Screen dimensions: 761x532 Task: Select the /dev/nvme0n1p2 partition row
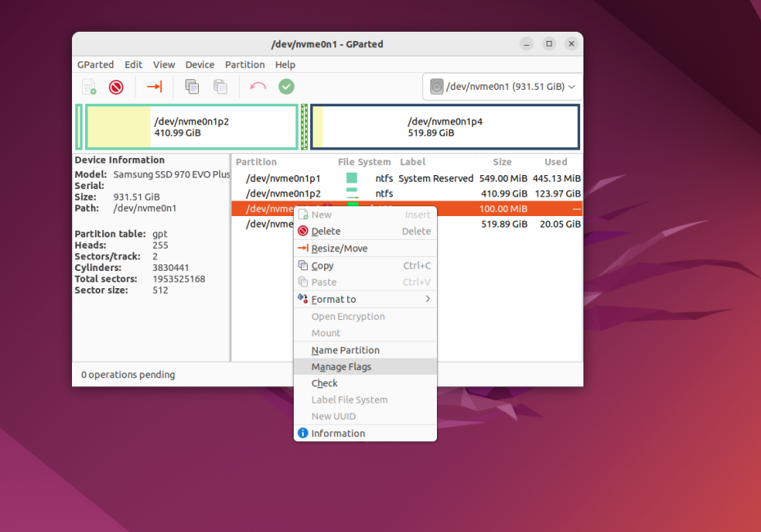click(407, 193)
